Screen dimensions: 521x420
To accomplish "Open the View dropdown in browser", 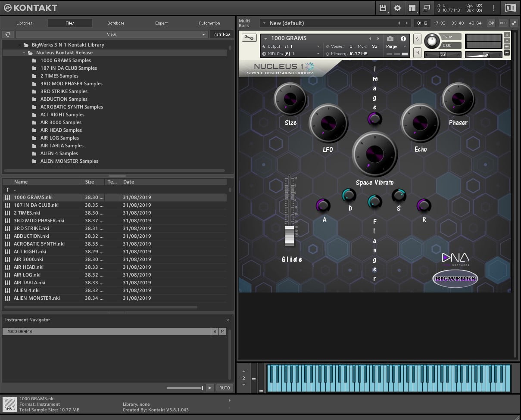I will pyautogui.click(x=111, y=34).
